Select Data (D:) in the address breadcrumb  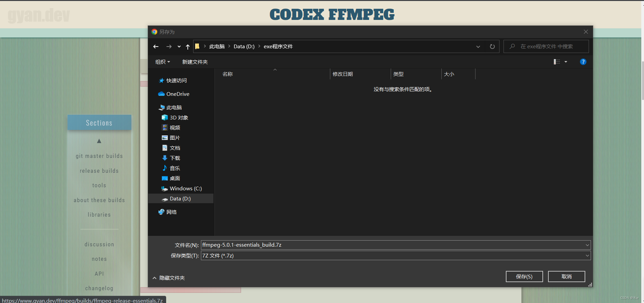(x=244, y=47)
